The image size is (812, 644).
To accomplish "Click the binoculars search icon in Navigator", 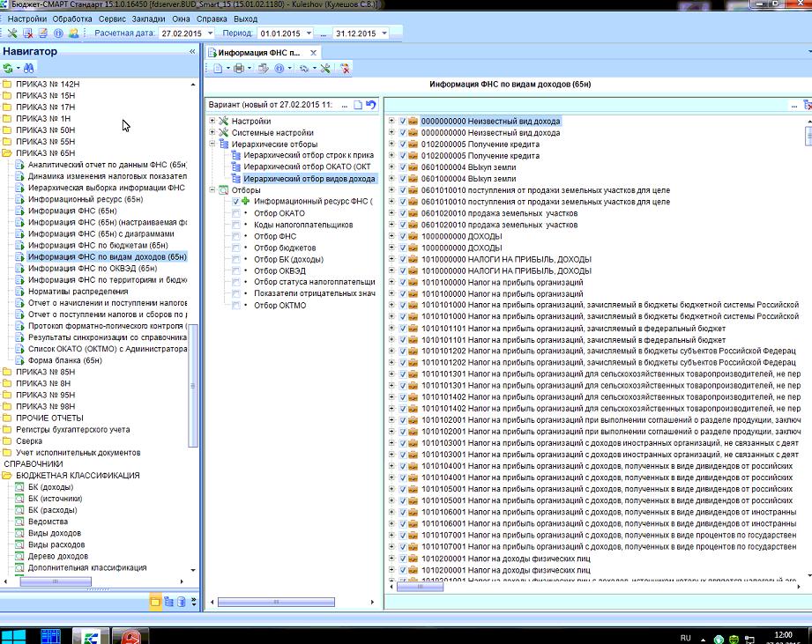I will (28, 68).
